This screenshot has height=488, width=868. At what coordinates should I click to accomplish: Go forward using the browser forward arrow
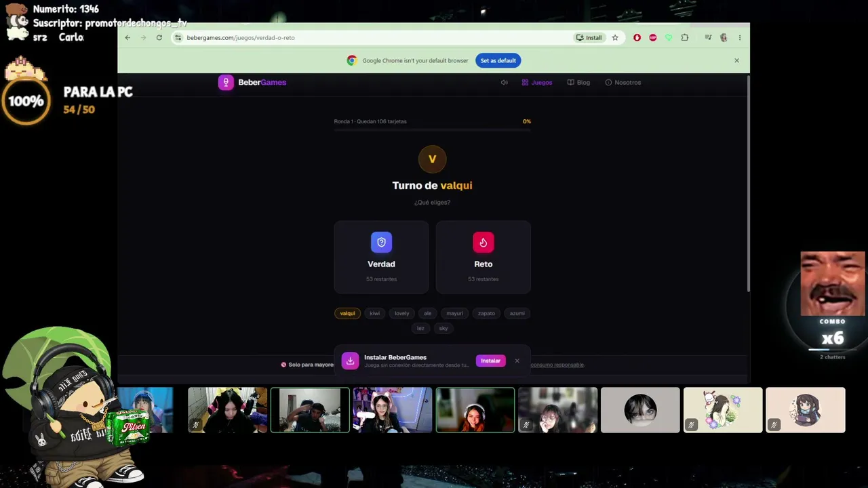143,38
